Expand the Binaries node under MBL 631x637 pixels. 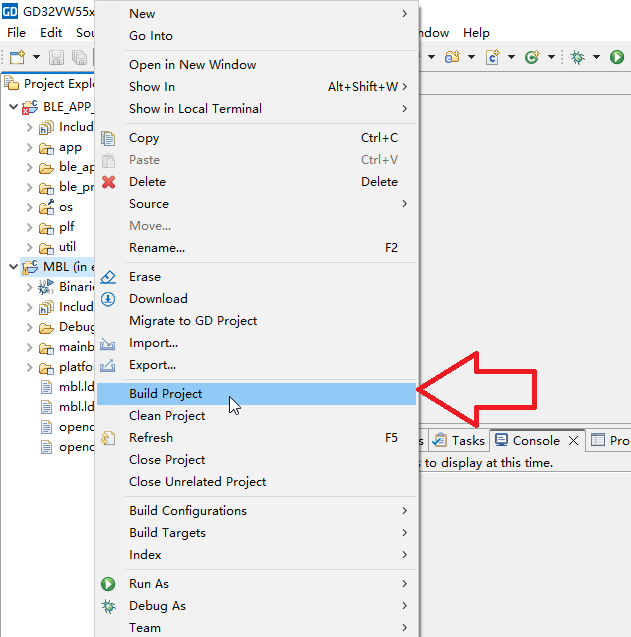pos(29,286)
